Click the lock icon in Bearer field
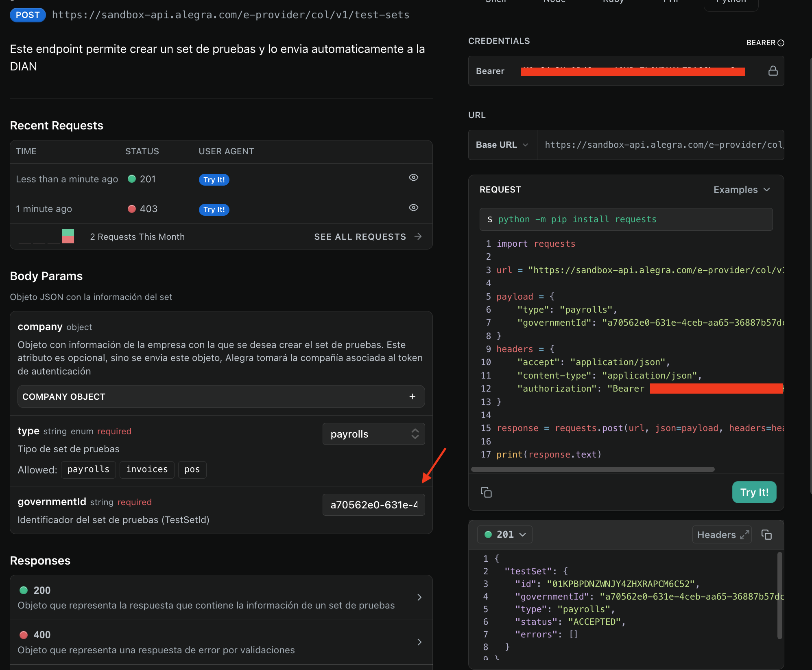 pyautogui.click(x=773, y=71)
